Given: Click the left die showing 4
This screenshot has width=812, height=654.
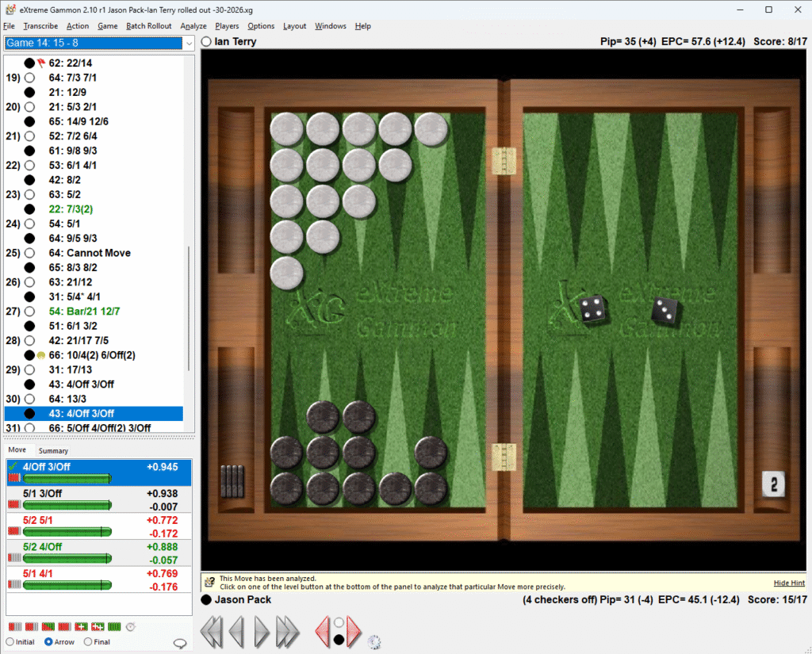Looking at the screenshot, I should (x=592, y=308).
